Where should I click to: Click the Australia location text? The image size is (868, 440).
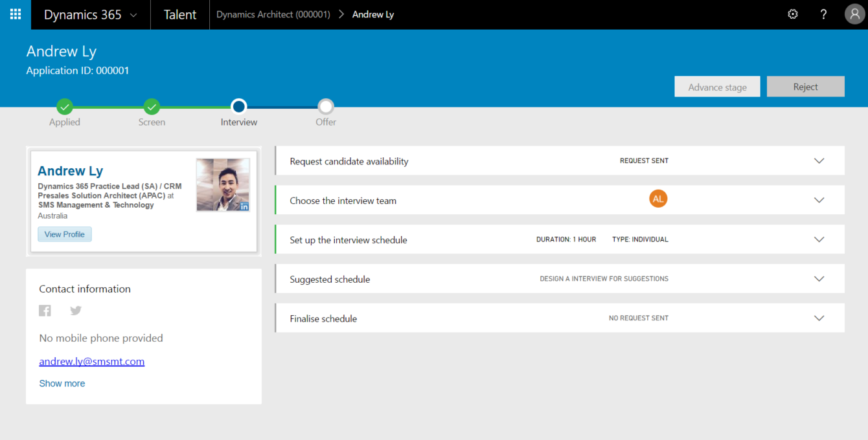tap(52, 216)
